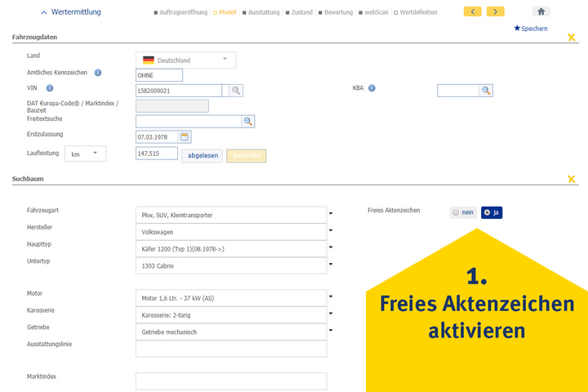Click the KBA search magnifier icon
Image resolution: width=588 pixels, height=392 pixels.
pyautogui.click(x=486, y=91)
